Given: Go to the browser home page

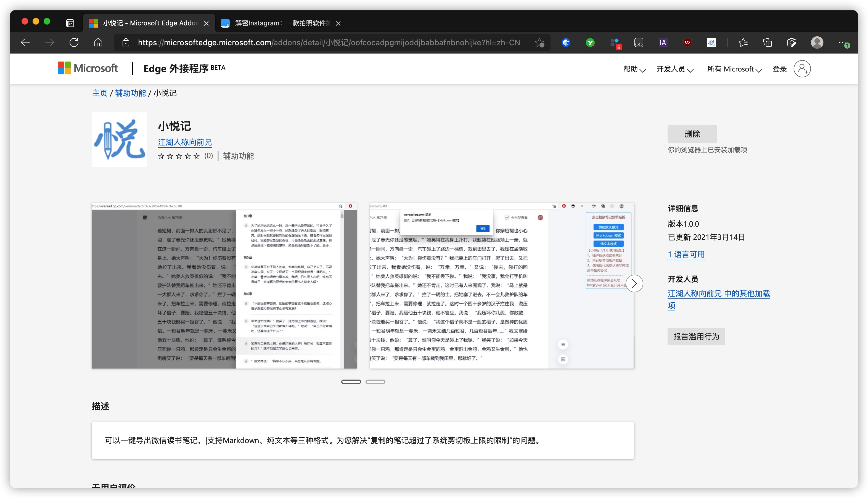Looking at the screenshot, I should pyautogui.click(x=98, y=43).
